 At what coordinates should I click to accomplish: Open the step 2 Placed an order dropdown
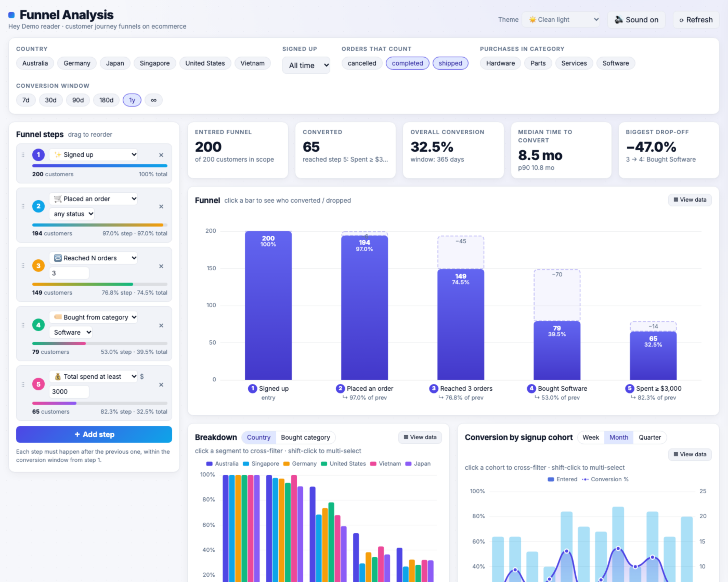(94, 199)
